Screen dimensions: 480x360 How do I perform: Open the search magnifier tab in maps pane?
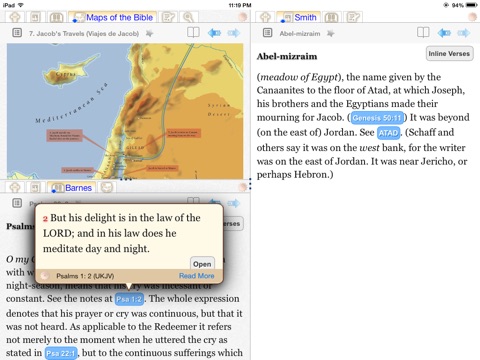[x=189, y=17]
